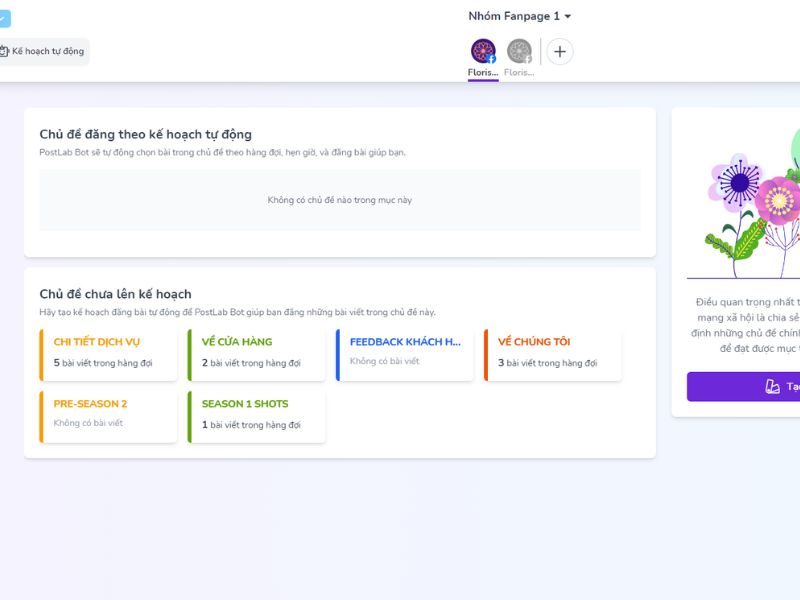The height and width of the screenshot is (600, 800).
Task: Click the robot icon on "Kế hoạch tự động"
Action: point(6,51)
